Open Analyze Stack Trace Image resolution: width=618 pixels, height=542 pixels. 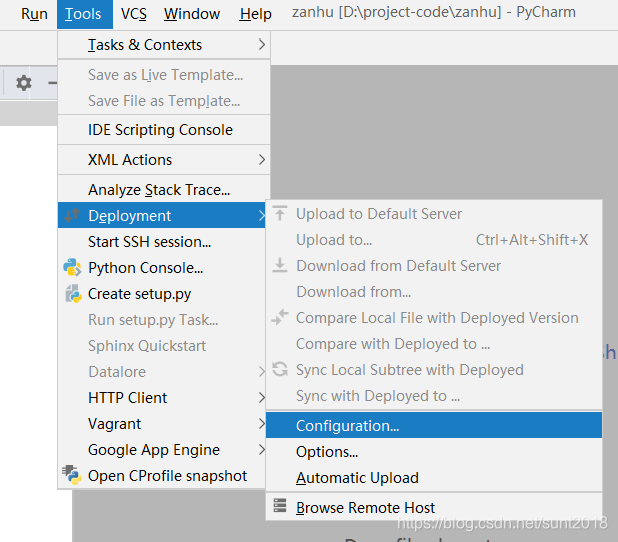(164, 190)
